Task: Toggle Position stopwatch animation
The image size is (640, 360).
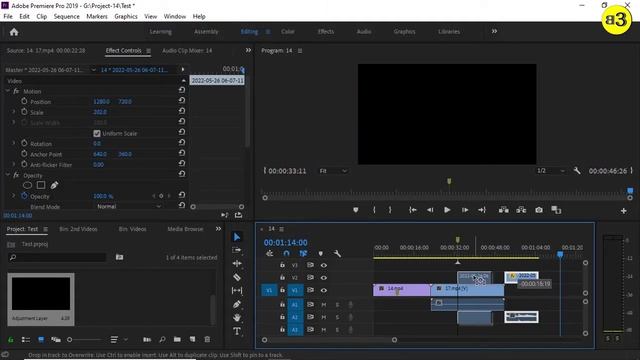Action: coord(24,101)
